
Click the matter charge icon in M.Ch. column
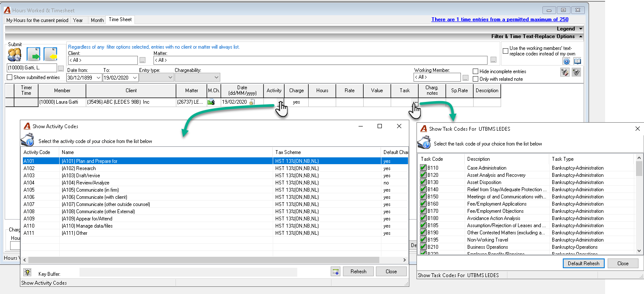[x=211, y=102]
